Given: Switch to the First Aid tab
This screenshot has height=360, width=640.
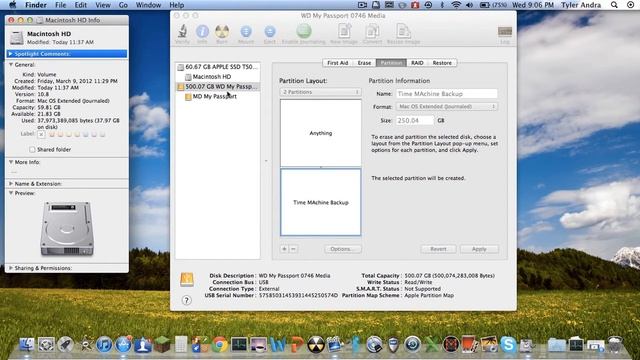Looking at the screenshot, I should pos(338,63).
